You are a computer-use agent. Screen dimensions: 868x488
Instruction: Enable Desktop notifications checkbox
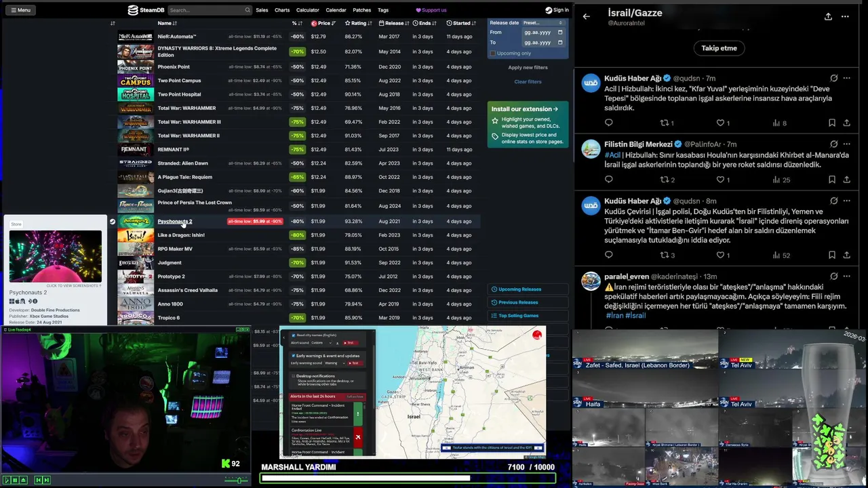tap(293, 375)
